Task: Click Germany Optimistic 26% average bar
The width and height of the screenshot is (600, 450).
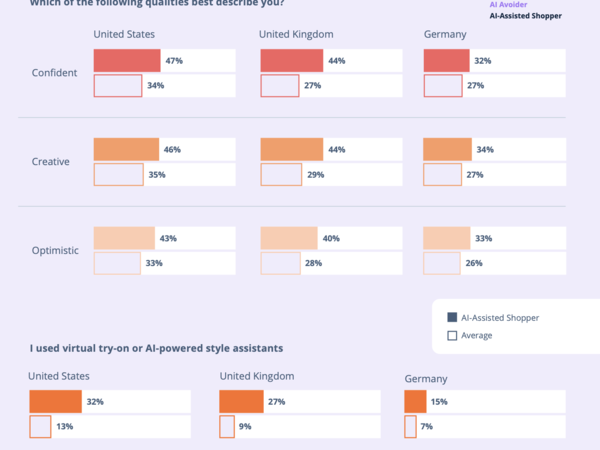Action: point(441,264)
